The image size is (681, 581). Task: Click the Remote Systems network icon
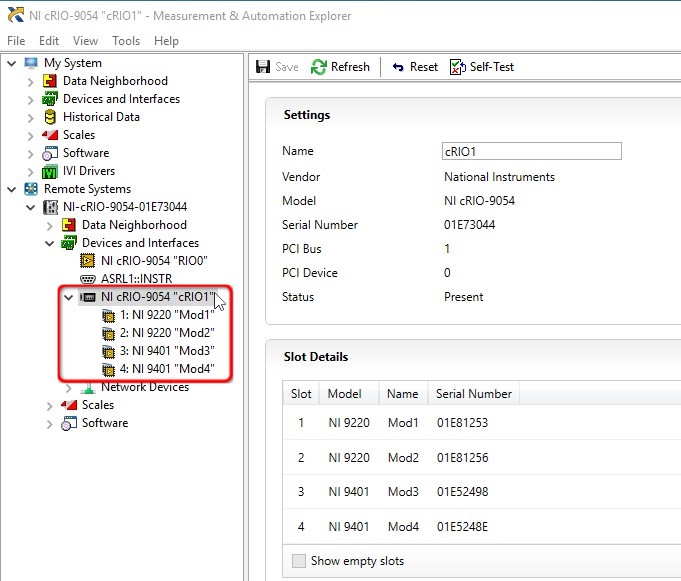tap(31, 189)
